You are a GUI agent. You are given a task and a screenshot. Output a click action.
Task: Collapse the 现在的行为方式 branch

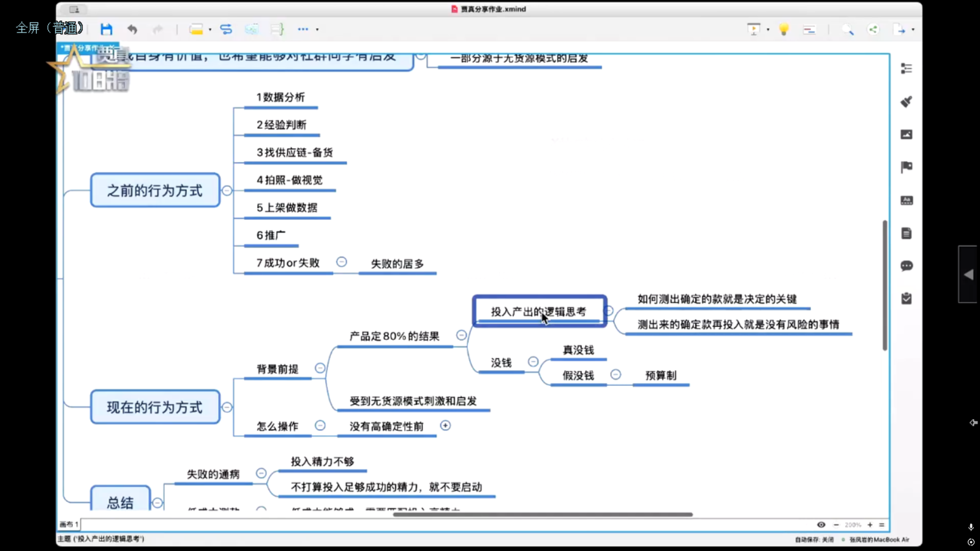click(x=227, y=407)
